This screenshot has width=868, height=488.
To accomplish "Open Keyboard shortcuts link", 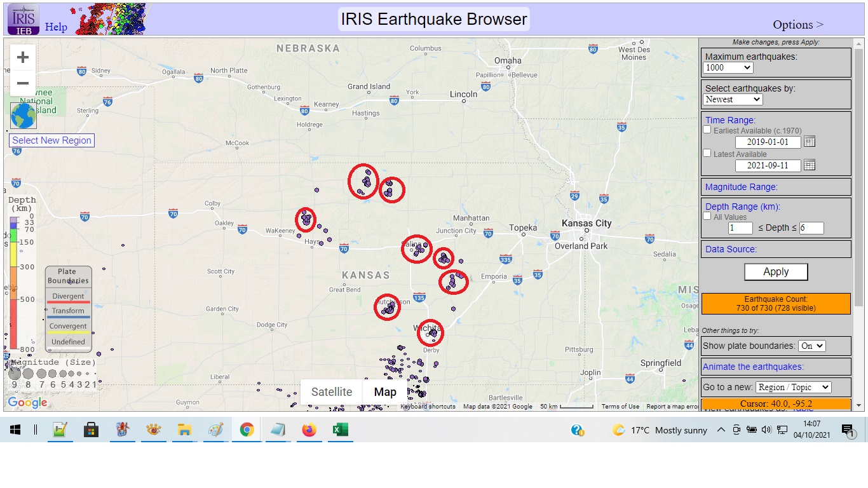I will 428,407.
